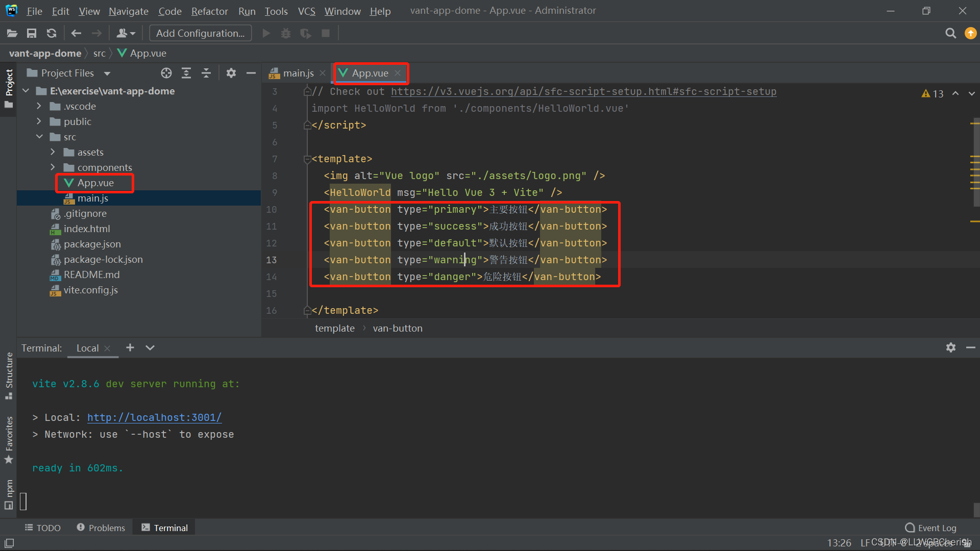
Task: Synchronize files with the refresh icon
Action: coord(51,33)
